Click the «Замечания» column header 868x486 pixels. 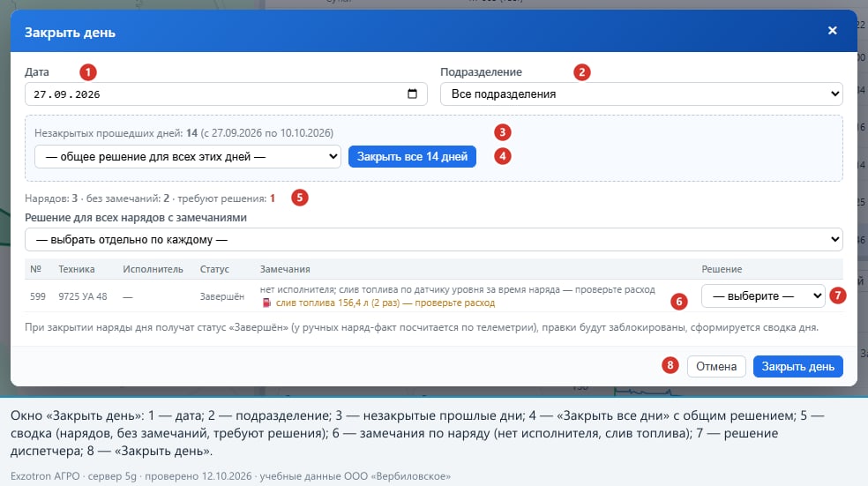click(x=285, y=269)
